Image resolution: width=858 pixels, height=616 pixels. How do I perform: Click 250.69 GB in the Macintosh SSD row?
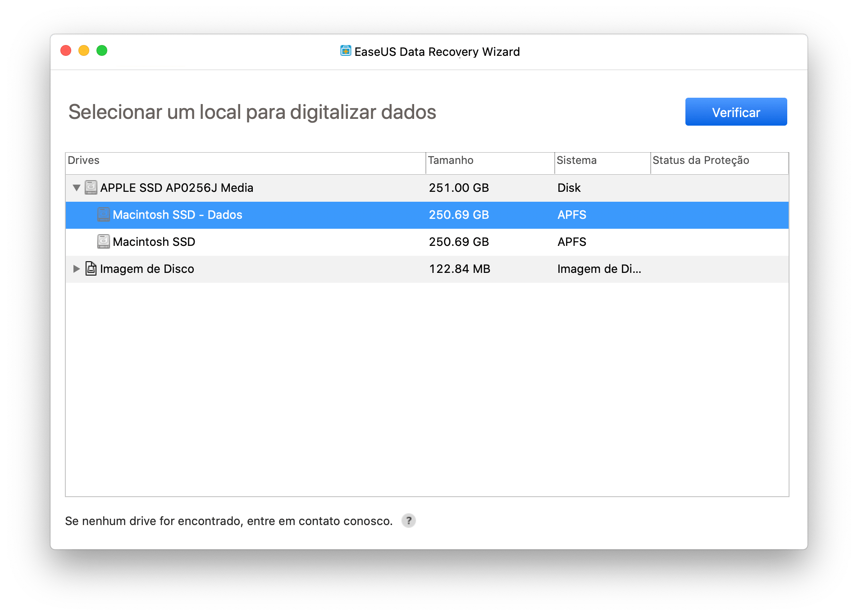coord(459,242)
